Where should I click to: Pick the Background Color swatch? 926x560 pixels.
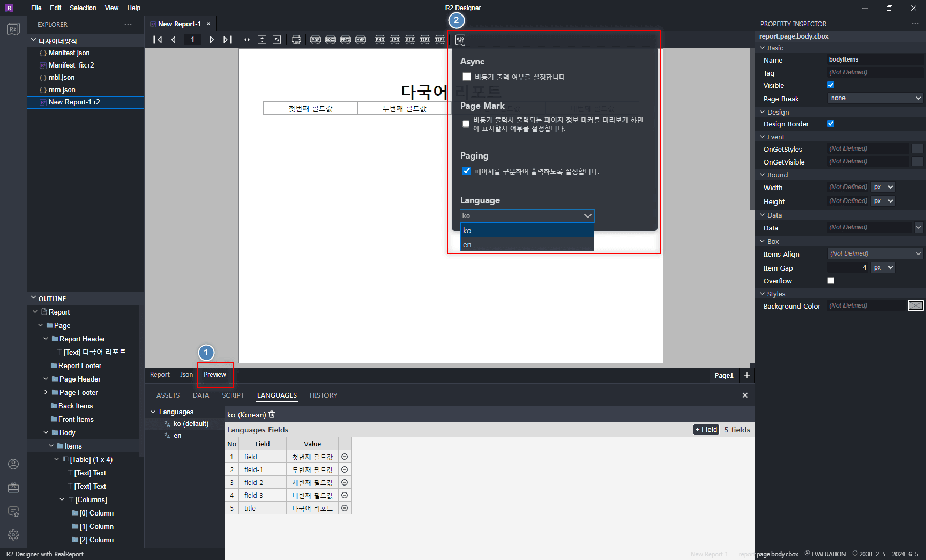point(916,305)
